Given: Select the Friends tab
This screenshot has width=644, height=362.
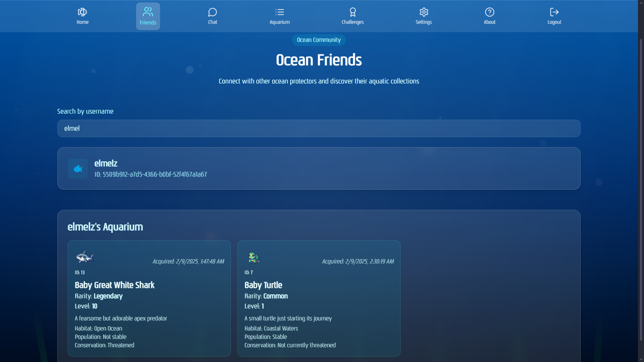Looking at the screenshot, I should tap(148, 16).
